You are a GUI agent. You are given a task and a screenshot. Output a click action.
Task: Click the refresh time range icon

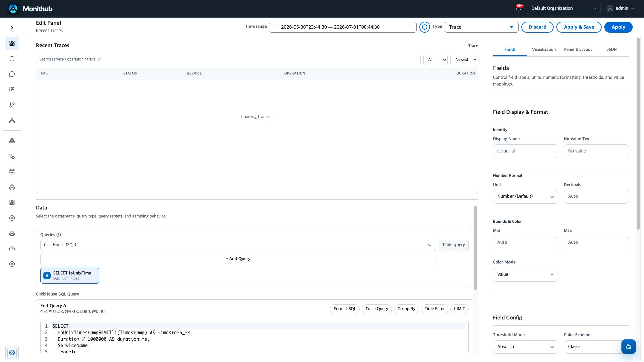click(x=424, y=27)
